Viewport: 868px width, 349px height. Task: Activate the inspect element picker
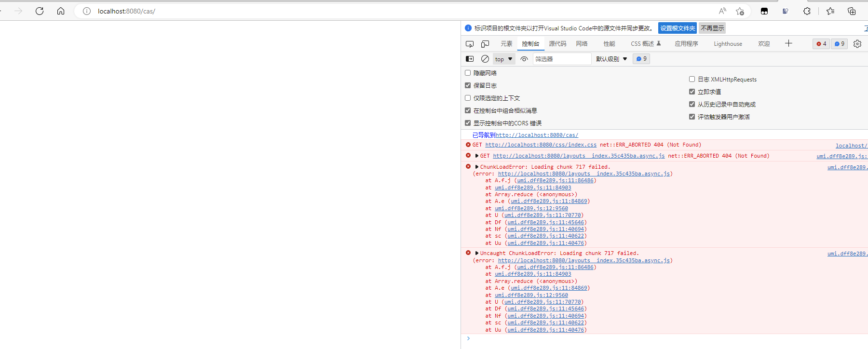pos(470,44)
